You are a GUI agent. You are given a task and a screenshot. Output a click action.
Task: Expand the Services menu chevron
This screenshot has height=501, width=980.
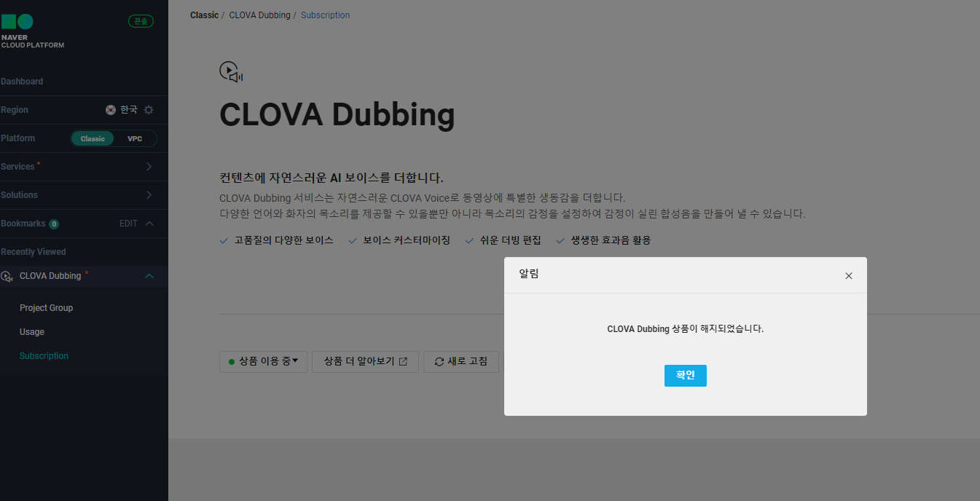tap(149, 167)
